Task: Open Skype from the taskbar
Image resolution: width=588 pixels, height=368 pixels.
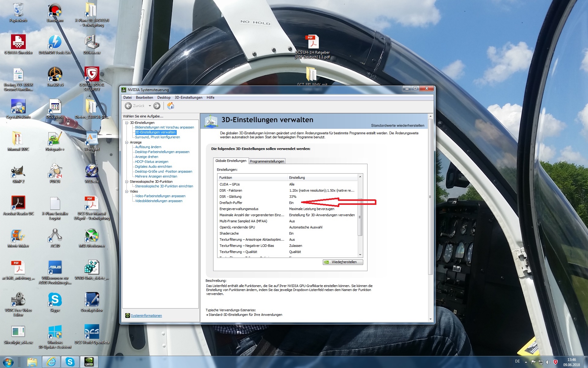Action: point(70,362)
